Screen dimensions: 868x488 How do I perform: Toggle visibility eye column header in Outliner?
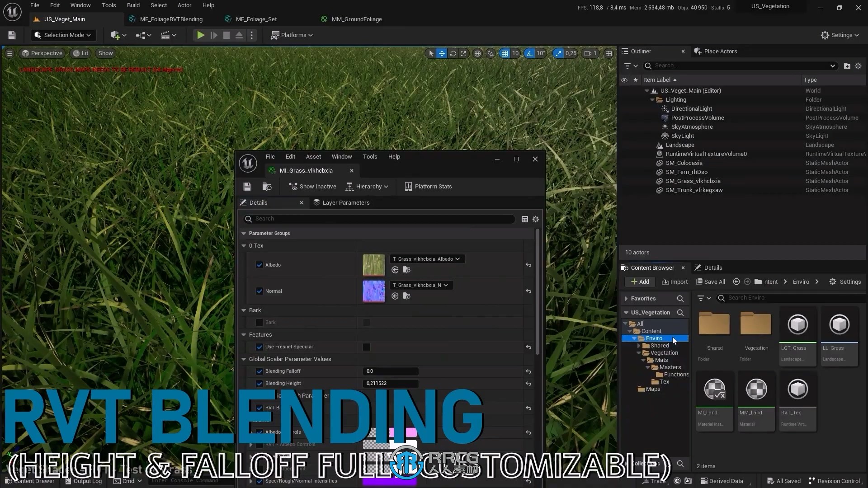[x=624, y=80]
